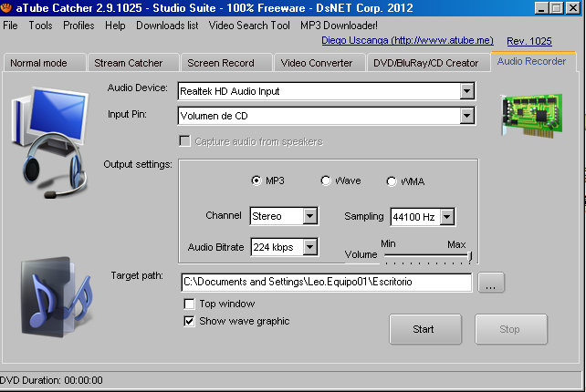Choose the WMA output format

pyautogui.click(x=392, y=181)
